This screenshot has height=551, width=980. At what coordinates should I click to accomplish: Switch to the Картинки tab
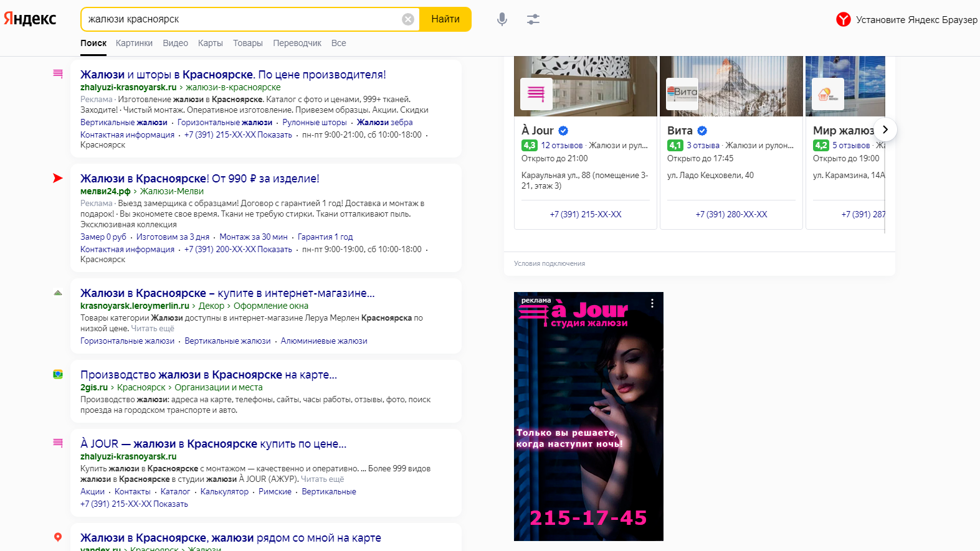(134, 43)
